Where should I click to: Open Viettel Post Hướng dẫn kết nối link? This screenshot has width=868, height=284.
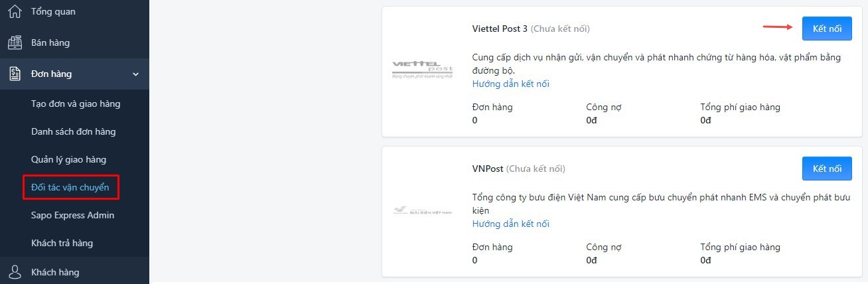[511, 84]
